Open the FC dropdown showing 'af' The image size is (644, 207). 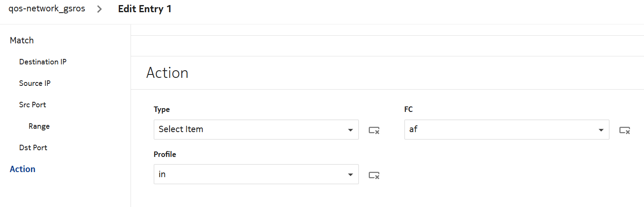502,130
